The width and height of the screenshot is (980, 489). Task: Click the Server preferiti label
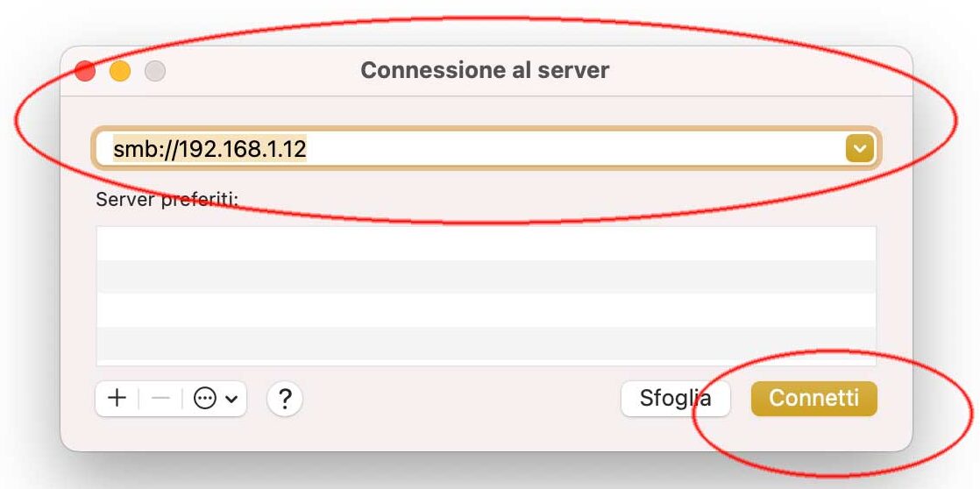click(x=167, y=199)
